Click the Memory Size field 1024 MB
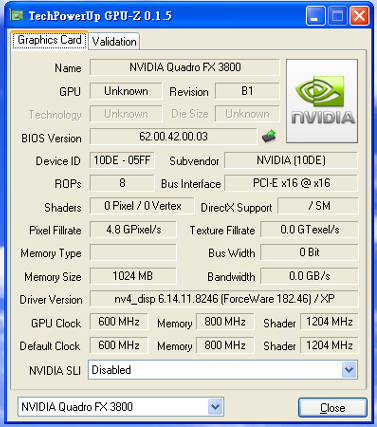 click(133, 276)
